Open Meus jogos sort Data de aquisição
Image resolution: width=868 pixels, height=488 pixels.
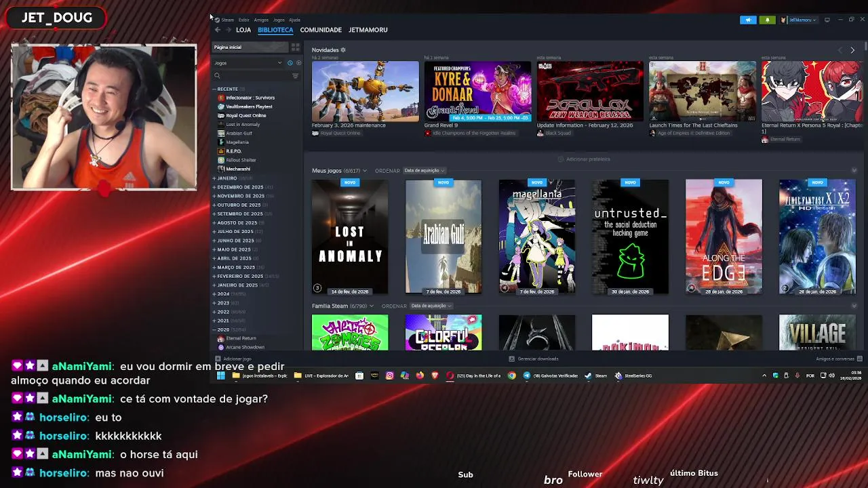(x=424, y=170)
